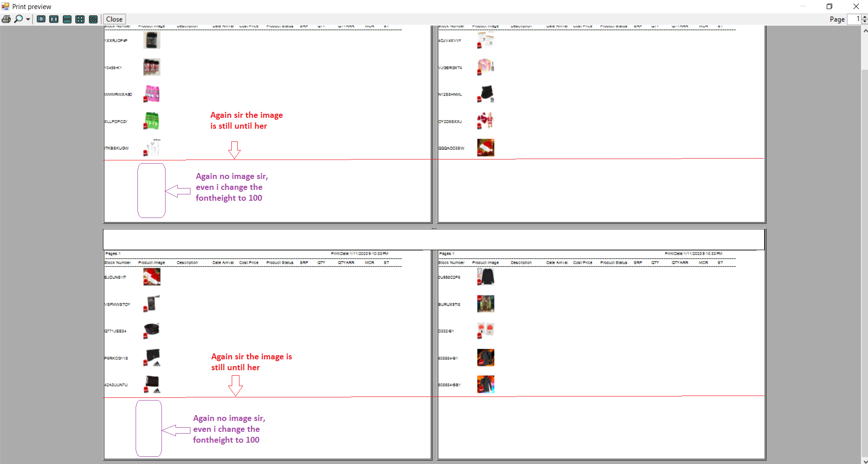The image size is (868, 464).
Task: Click the product image beside Q771JEE84
Action: 152,330
